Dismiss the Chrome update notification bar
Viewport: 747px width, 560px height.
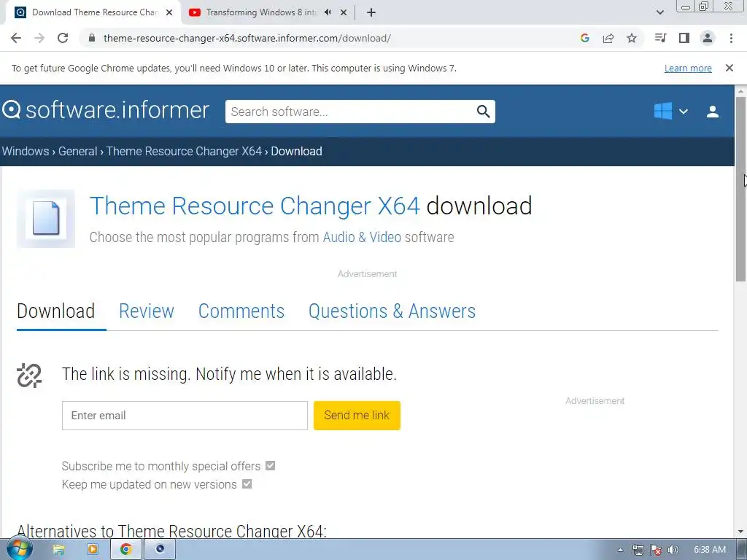pyautogui.click(x=729, y=68)
